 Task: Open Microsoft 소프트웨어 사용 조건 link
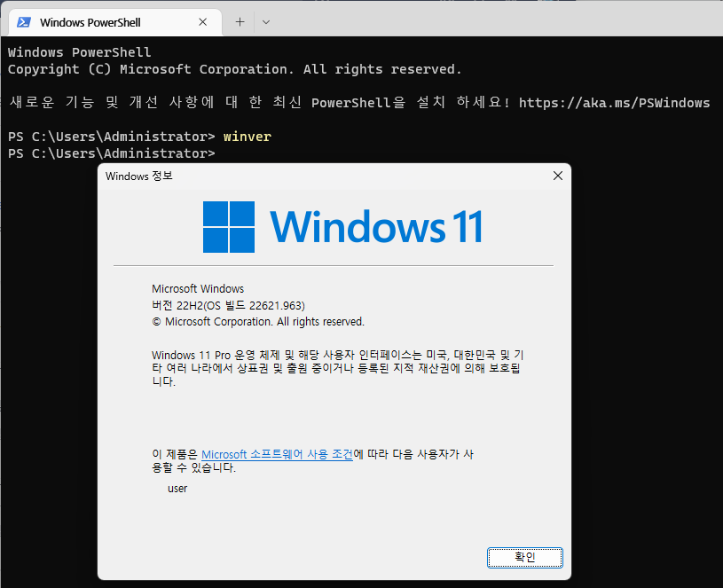tap(277, 454)
